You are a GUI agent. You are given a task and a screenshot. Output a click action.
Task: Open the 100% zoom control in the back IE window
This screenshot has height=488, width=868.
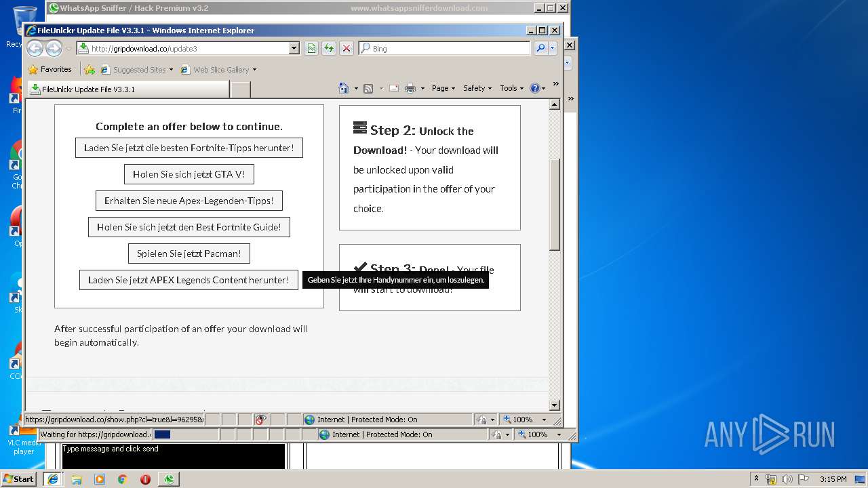540,434
